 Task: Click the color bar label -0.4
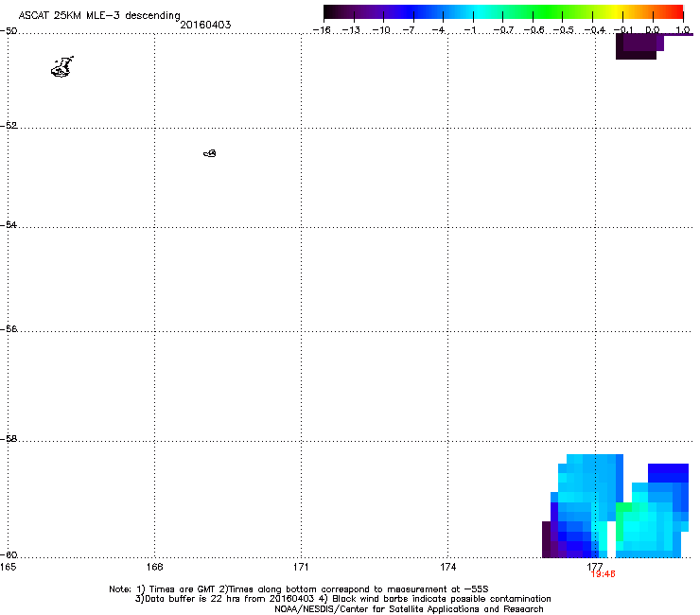(x=594, y=30)
